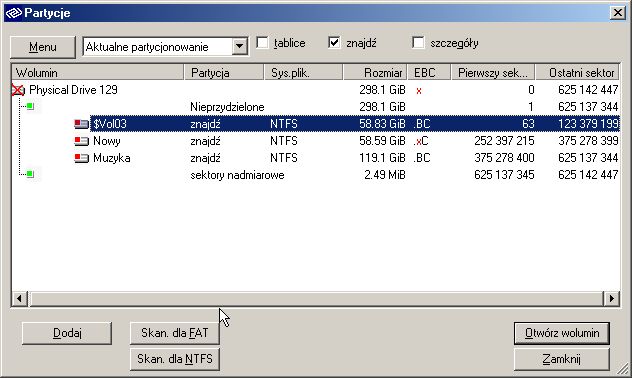Click the horizontal scrollbar track
This screenshot has height=378, width=632.
pyautogui.click(x=316, y=299)
